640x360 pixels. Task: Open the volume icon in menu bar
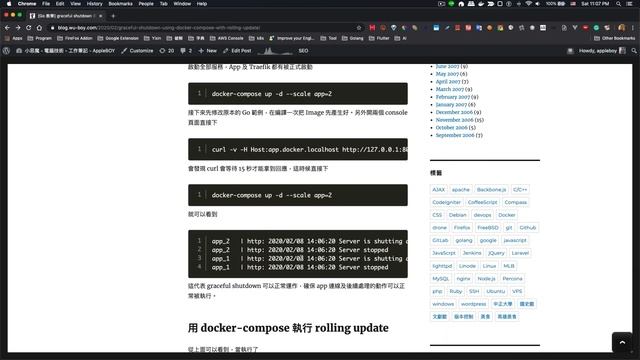[x=538, y=4]
